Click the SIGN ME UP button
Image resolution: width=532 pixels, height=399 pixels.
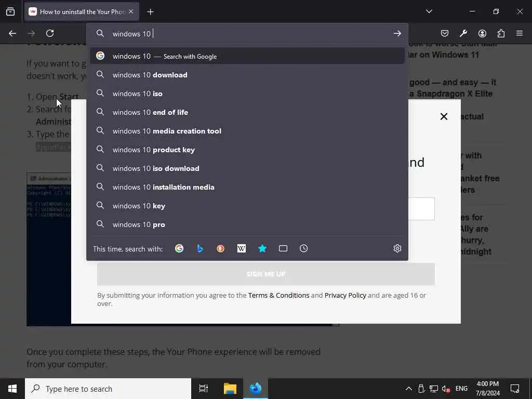(265, 274)
